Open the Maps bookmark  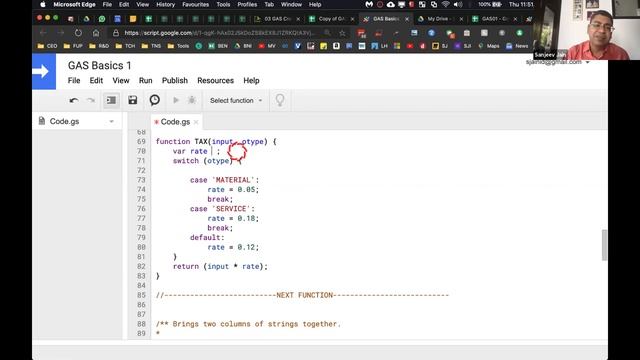pyautogui.click(x=489, y=46)
